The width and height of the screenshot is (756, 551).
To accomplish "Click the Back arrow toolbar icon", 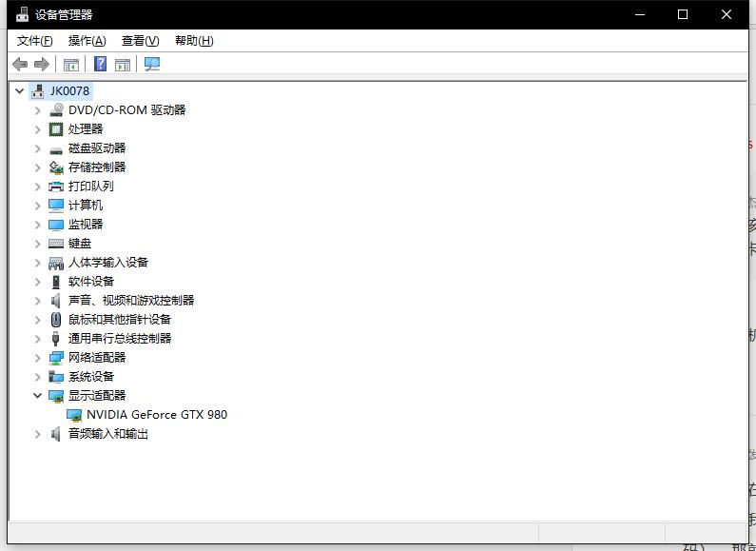I will point(20,64).
